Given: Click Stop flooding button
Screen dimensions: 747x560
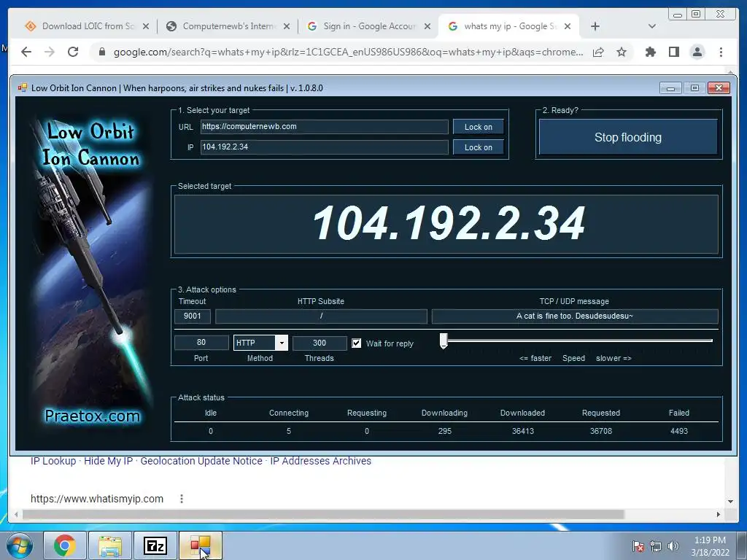Looking at the screenshot, I should [x=628, y=137].
